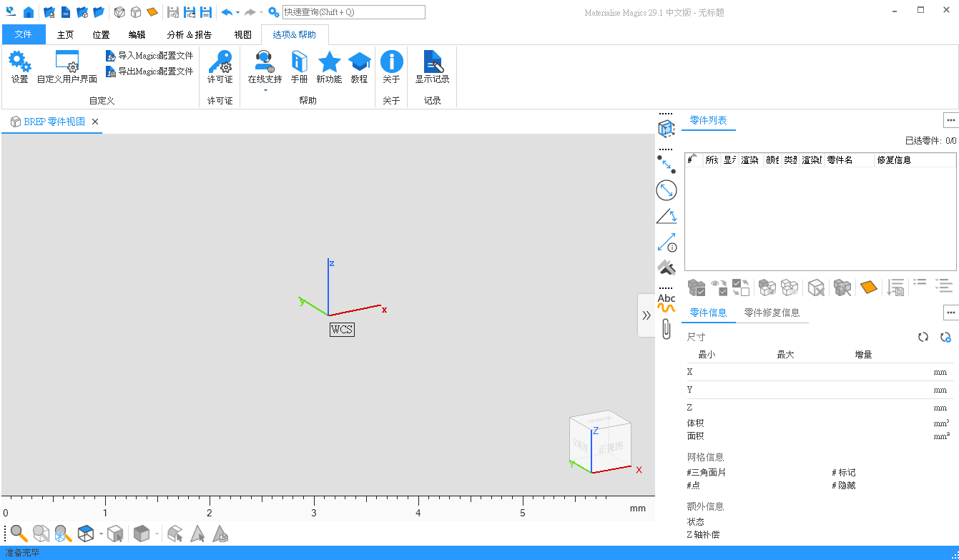Viewport: 959px width, 560px height.
Task: Open the 设置 (Settings) gears button
Action: click(x=20, y=67)
